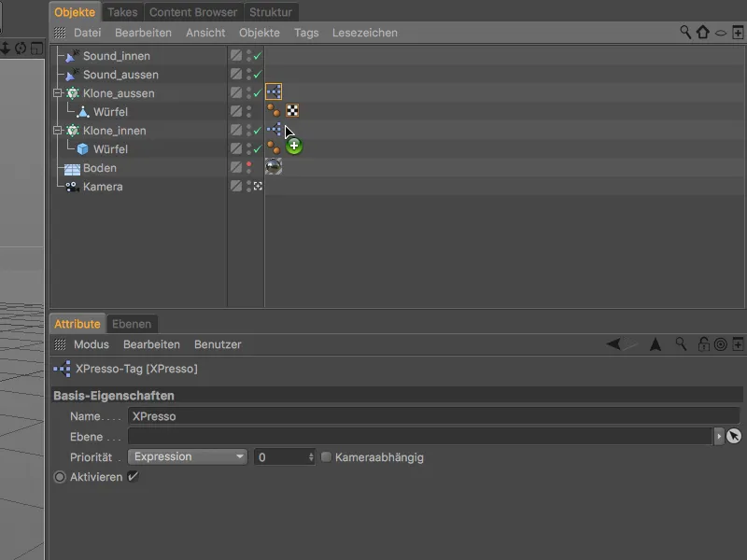Select the Klone_innen cloner object
Image resolution: width=747 pixels, height=560 pixels.
point(114,130)
